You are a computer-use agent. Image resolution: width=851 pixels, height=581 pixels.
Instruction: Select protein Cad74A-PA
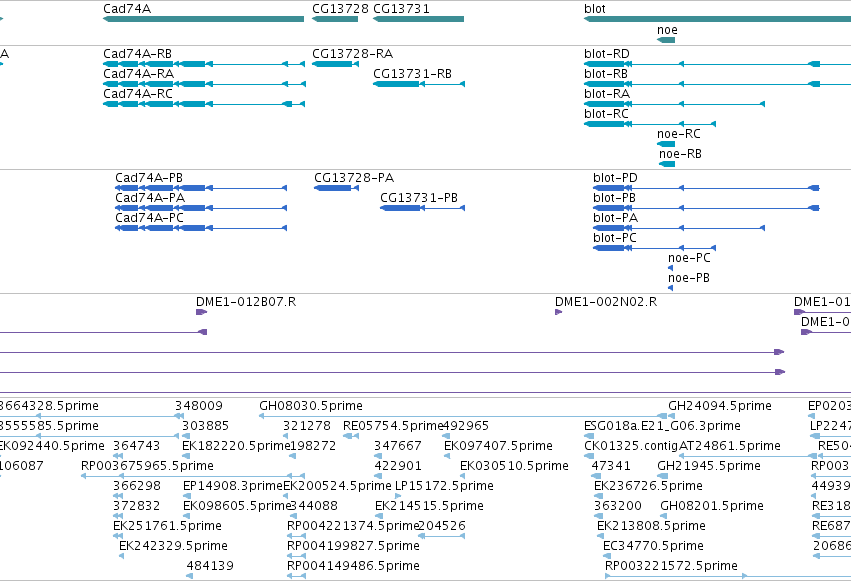click(201, 208)
